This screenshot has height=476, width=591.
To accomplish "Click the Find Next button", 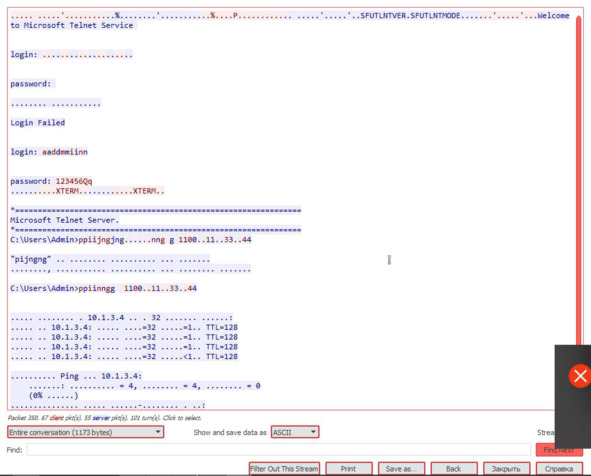I will click(559, 450).
